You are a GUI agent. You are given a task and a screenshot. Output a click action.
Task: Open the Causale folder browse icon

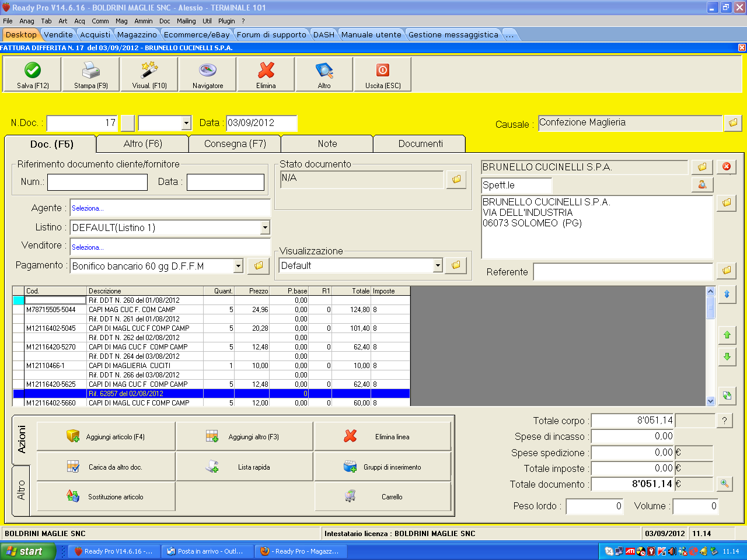click(x=733, y=123)
